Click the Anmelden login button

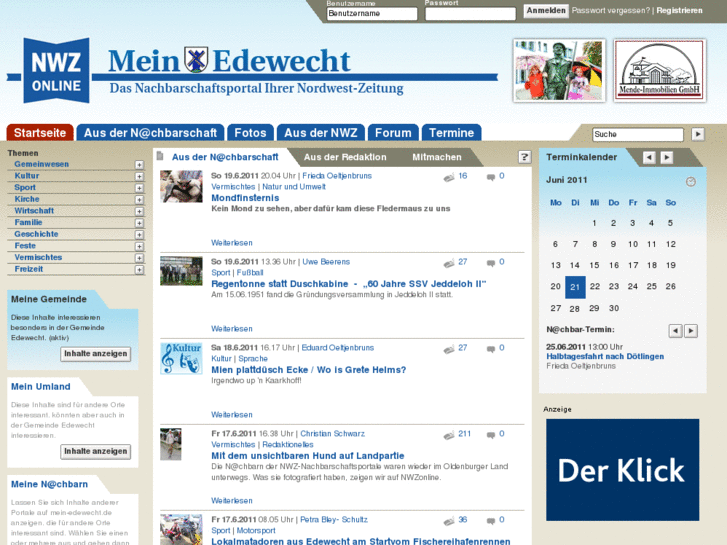546,11
